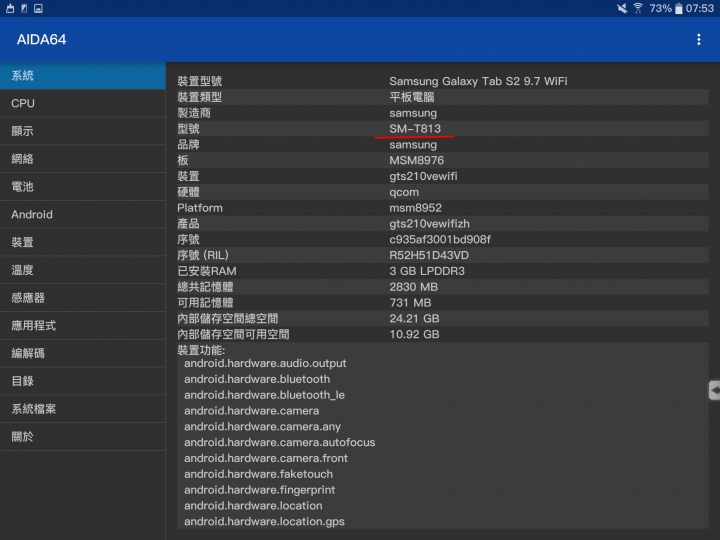
Task: Select android.hardware.faketouch entry
Action: pyautogui.click(x=258, y=474)
